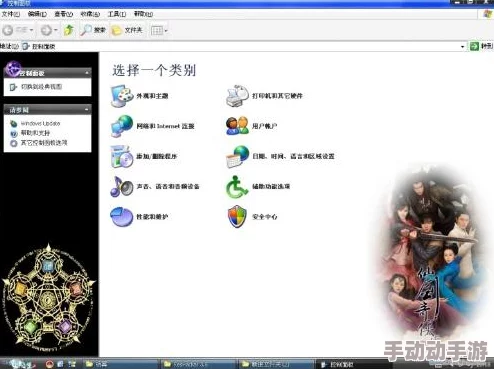Open the 查看 menu
Viewport: 494px width, 369px height.
click(63, 14)
